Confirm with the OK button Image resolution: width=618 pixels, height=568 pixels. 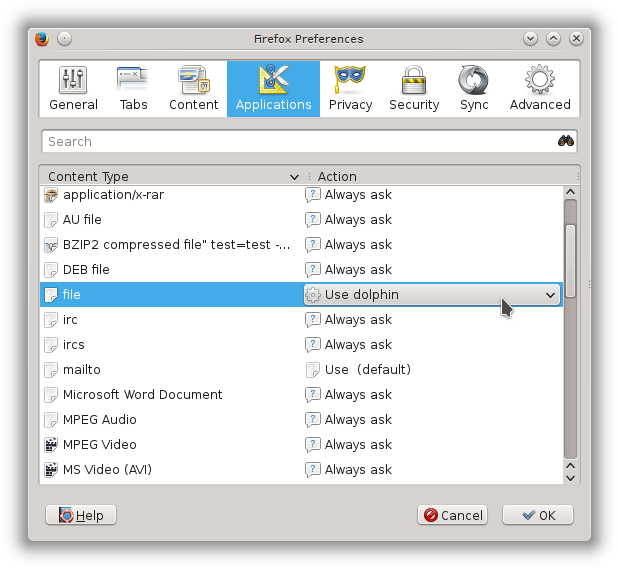(538, 515)
